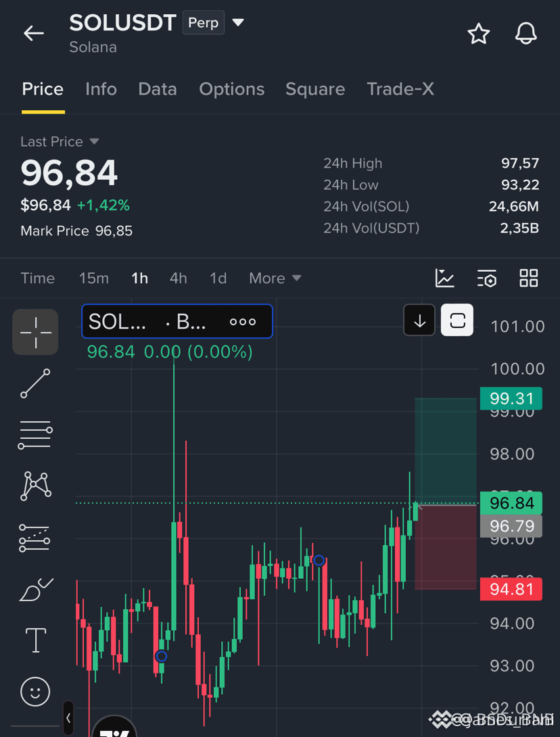This screenshot has width=560, height=737.
Task: Select the 1h chart interval
Action: click(139, 279)
